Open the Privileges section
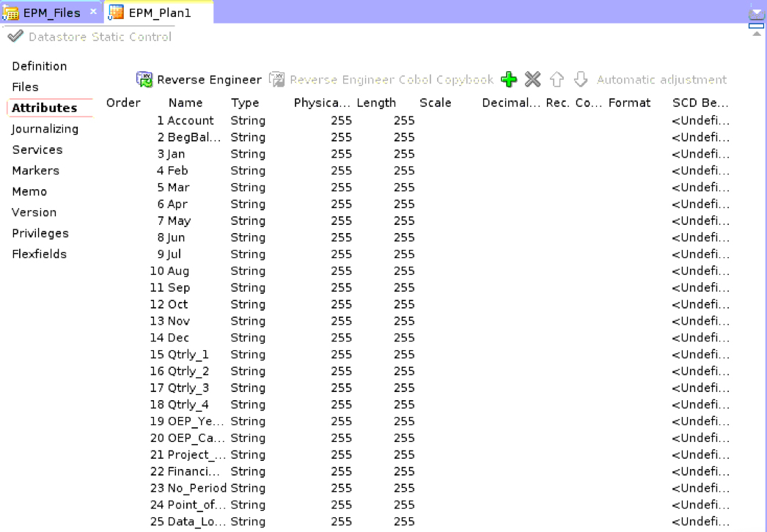This screenshot has height=532, width=767. click(40, 233)
